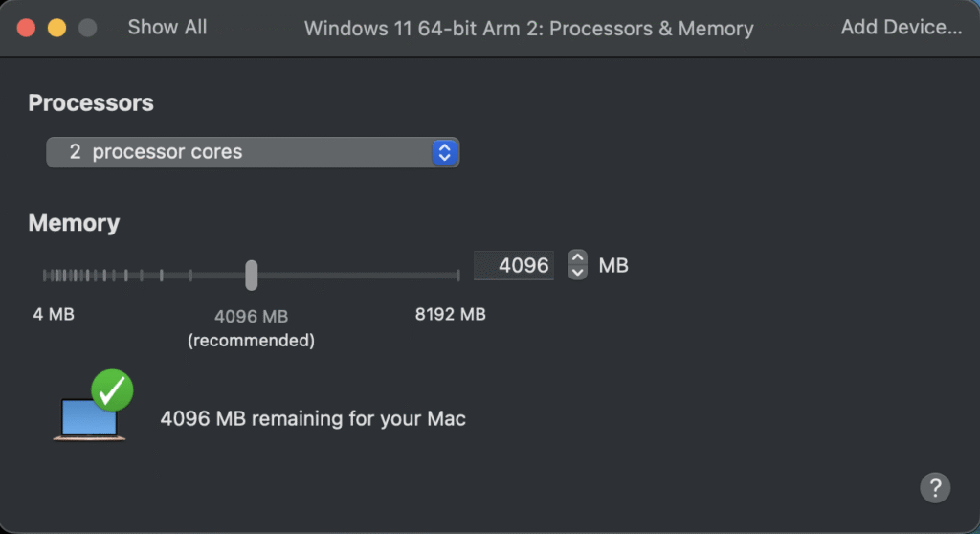Open help with the question mark button

tap(935, 487)
